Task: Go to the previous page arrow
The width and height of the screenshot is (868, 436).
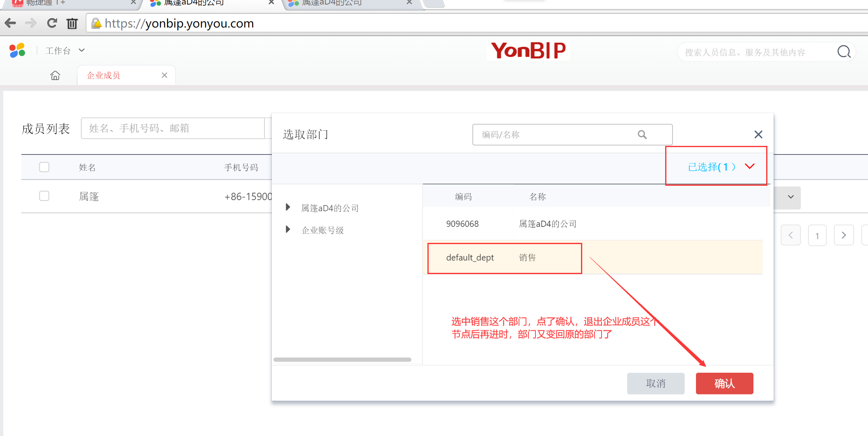Action: click(790, 235)
